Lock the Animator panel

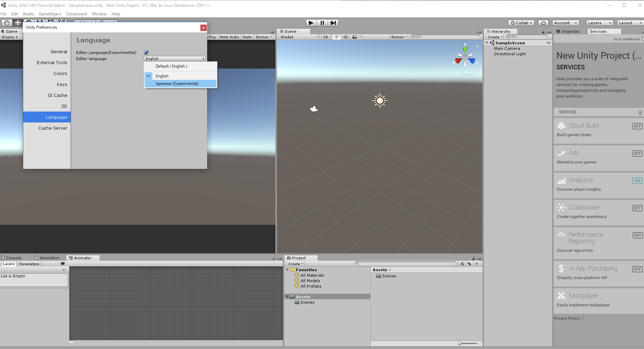point(274,258)
